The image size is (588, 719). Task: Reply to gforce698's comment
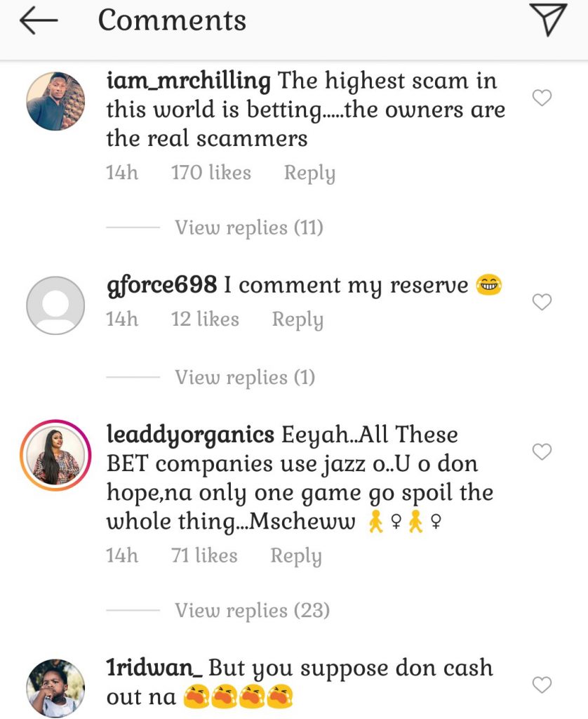tap(298, 319)
